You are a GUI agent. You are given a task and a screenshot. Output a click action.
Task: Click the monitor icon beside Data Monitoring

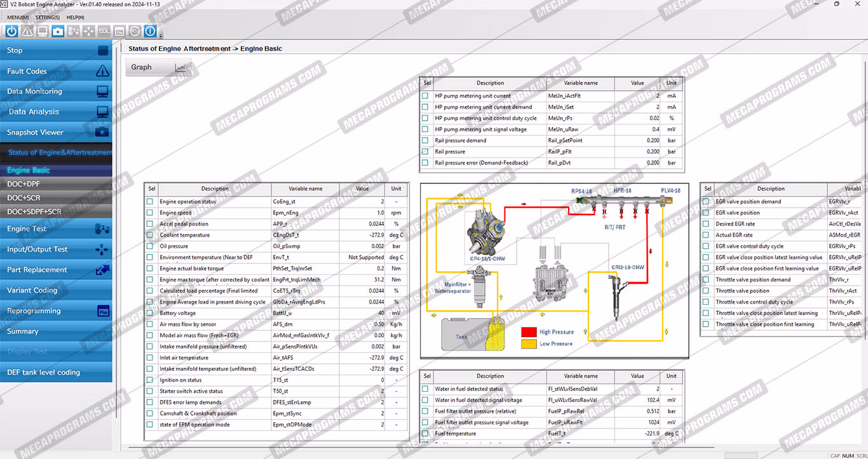click(102, 91)
